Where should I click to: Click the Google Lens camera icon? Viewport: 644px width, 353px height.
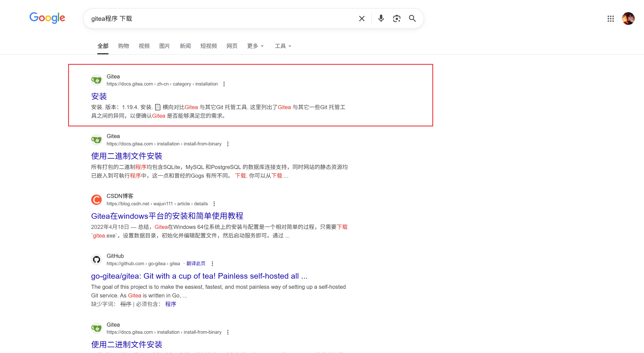(396, 18)
